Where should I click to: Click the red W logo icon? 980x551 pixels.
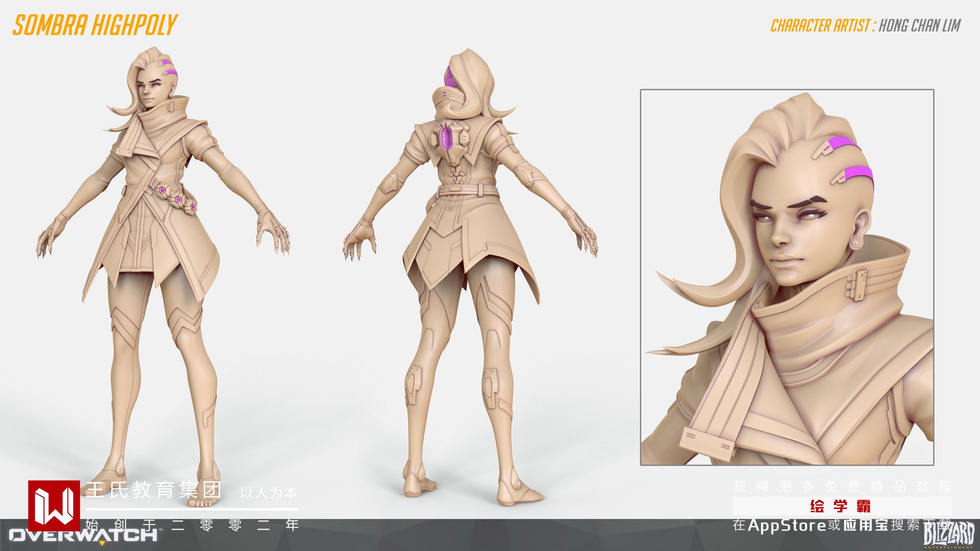(x=54, y=506)
